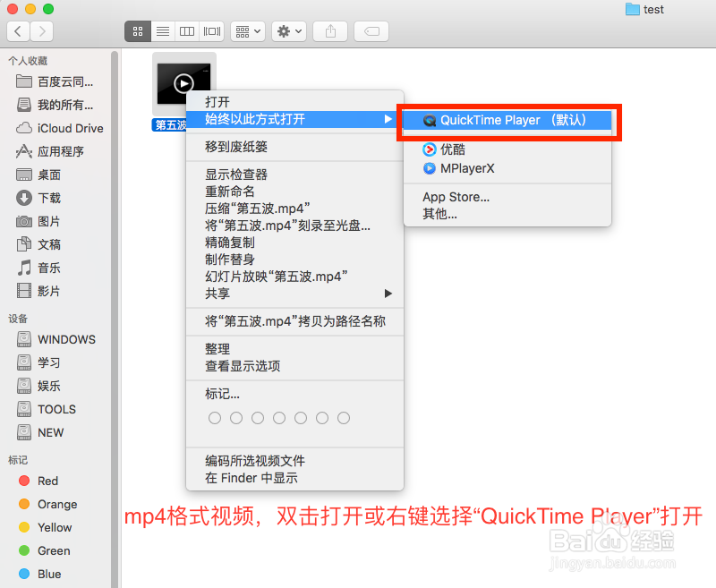Choose 幻灯片放映“第五波.mp4”

[x=295, y=277]
